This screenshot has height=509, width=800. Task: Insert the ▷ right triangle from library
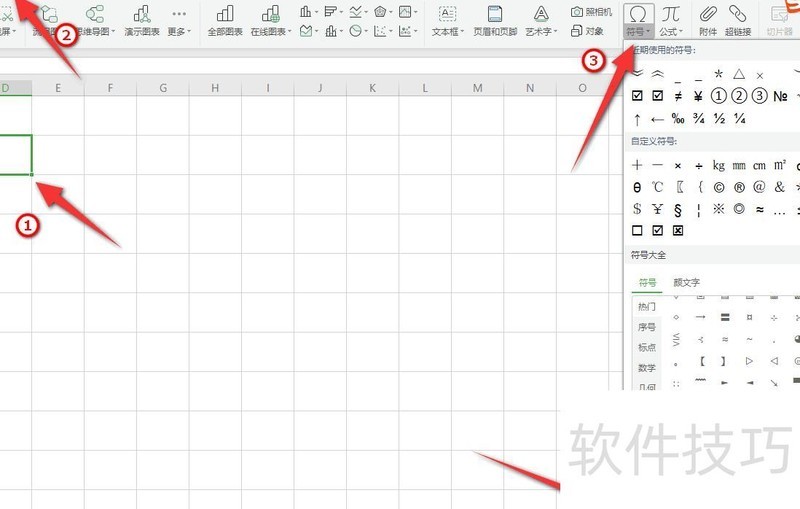(749, 361)
